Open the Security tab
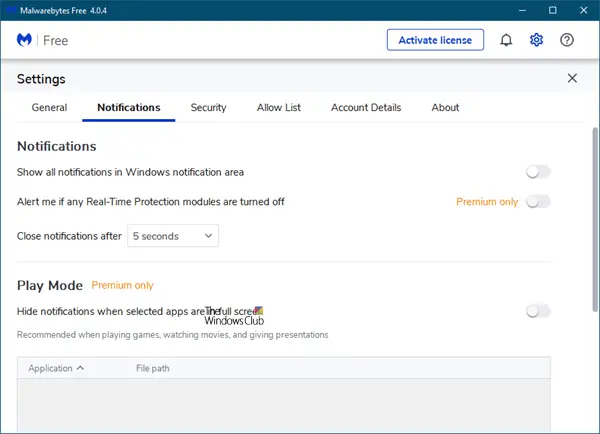The width and height of the screenshot is (600, 434). (x=208, y=108)
